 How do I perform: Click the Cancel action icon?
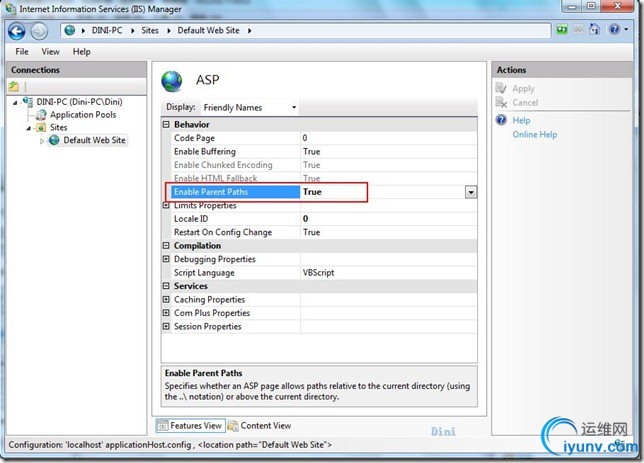click(x=501, y=102)
